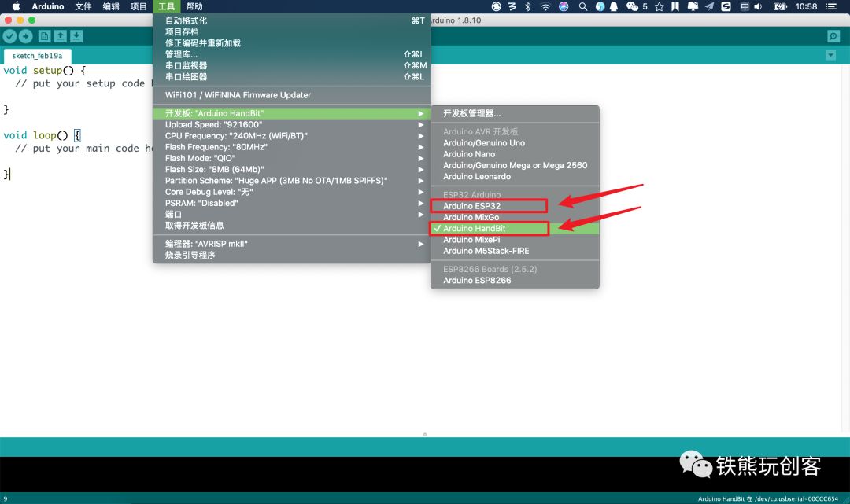Screen dimensions: 850x504
Task: Upload the sketch to the board
Action: click(25, 35)
